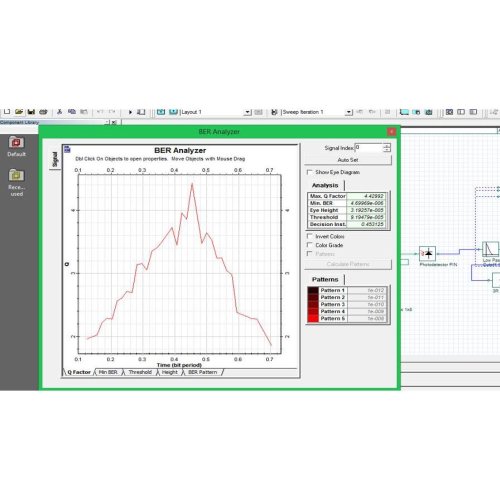This screenshot has height=500, width=500.
Task: Open the Default folder in Component Library
Action: tap(16, 147)
